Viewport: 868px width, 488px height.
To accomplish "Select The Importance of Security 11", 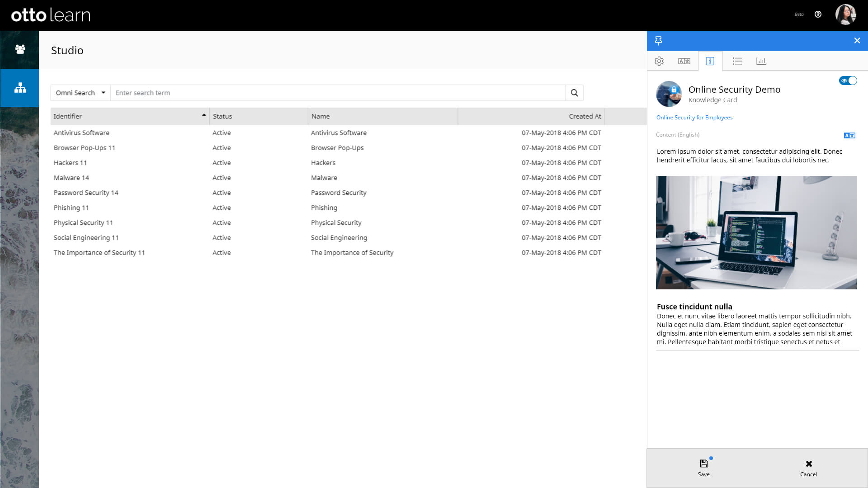I will click(x=99, y=252).
